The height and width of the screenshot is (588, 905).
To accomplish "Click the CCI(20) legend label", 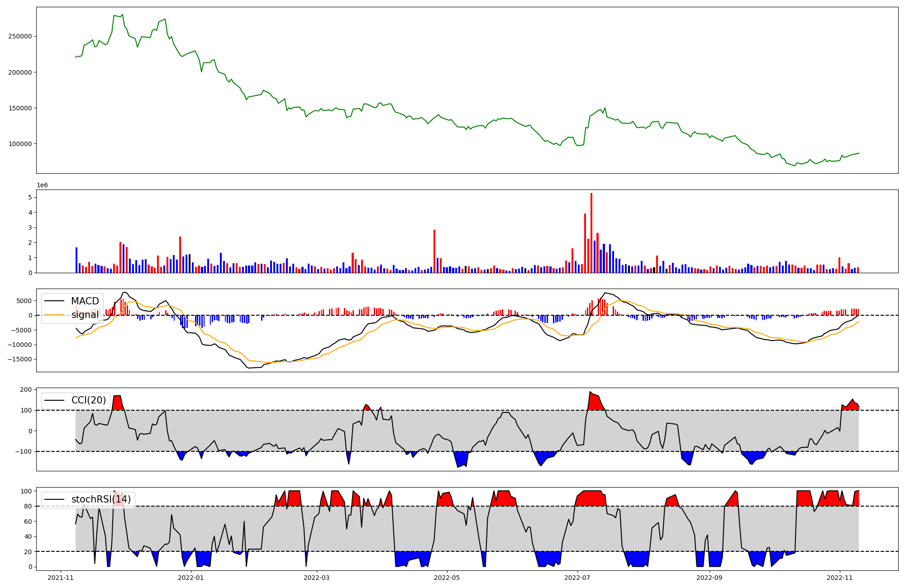I will (88, 400).
